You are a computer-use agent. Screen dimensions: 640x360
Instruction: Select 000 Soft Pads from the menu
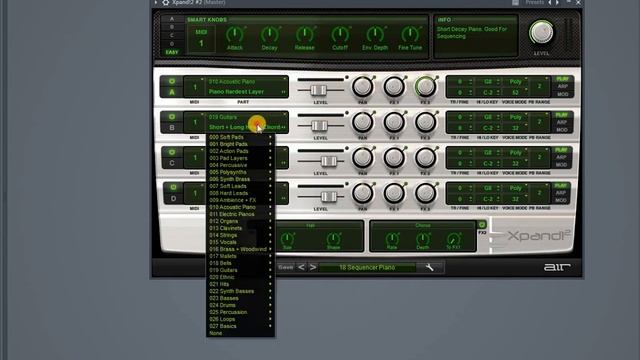pyautogui.click(x=240, y=137)
